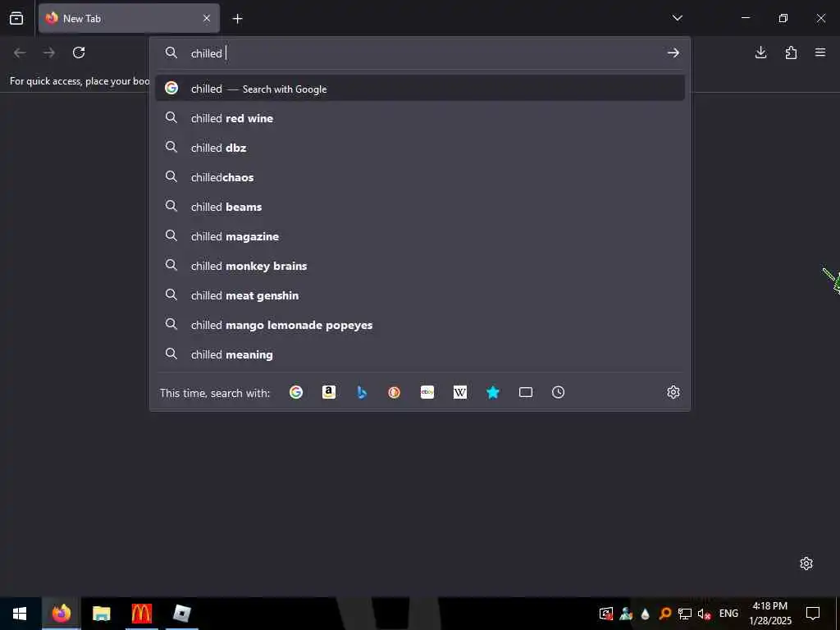The image size is (840, 630).
Task: Open the Downloads panel
Action: point(760,52)
